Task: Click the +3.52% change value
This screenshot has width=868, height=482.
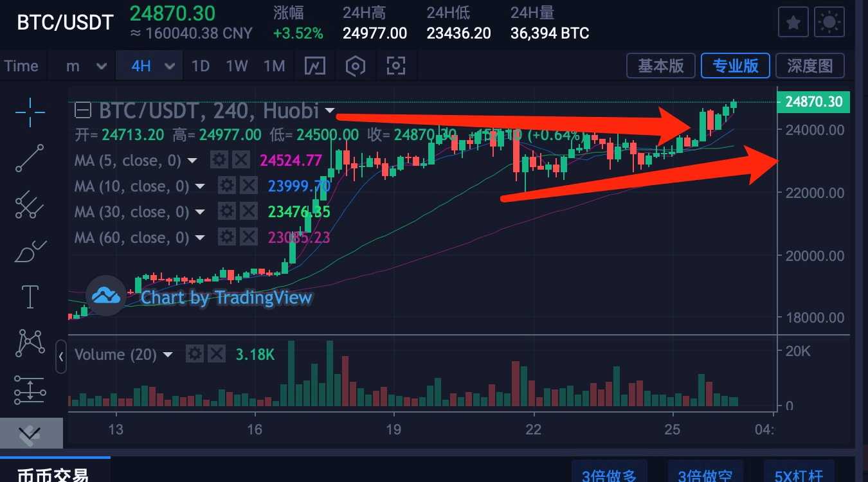Action: tap(298, 33)
